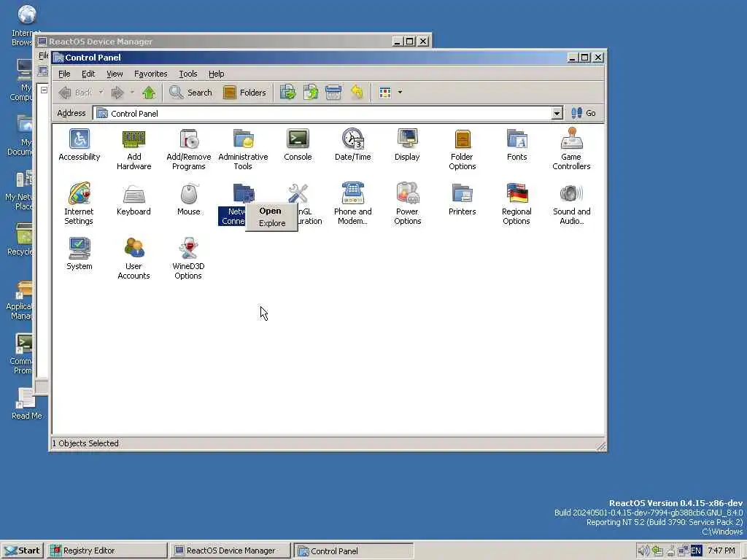The width and height of the screenshot is (747, 560).
Task: Switch to ReactOS Device Manager taskbar button
Action: [x=230, y=551]
